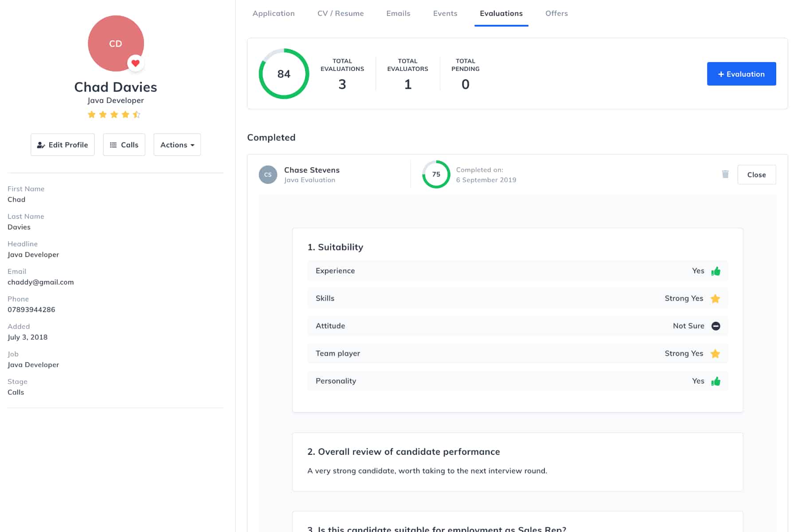Click the thumbs up icon next to Personality
The width and height of the screenshot is (798, 532).
[716, 381]
